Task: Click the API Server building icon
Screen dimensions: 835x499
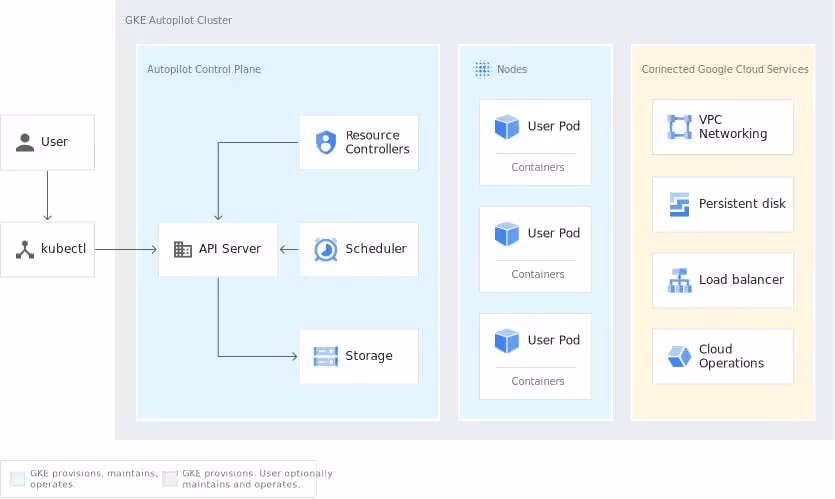Action: point(183,249)
